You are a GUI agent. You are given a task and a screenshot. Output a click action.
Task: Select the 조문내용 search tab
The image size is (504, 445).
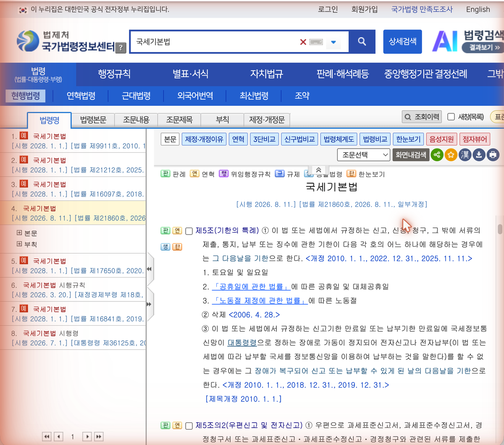coord(136,120)
